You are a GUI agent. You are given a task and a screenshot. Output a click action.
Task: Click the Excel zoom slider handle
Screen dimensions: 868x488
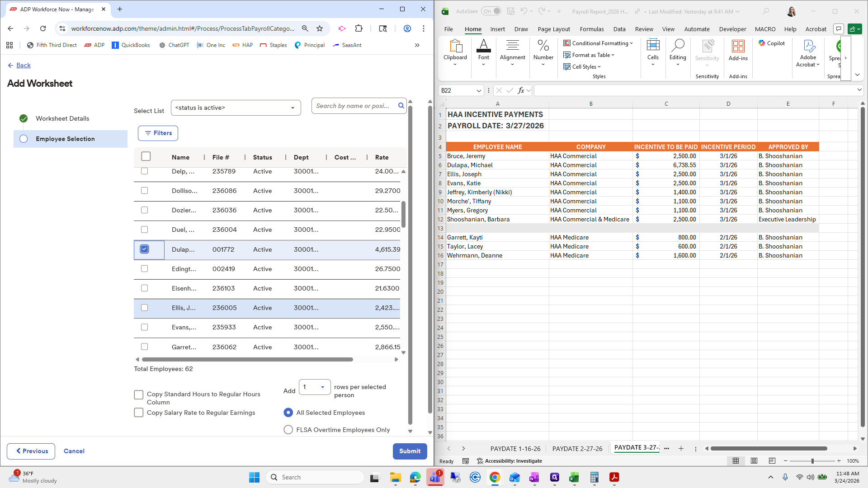tap(812, 461)
